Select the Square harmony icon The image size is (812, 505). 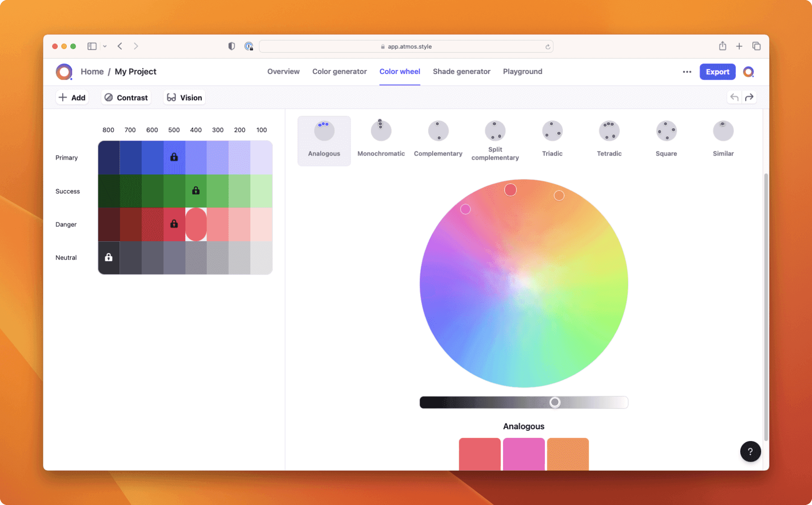click(x=666, y=131)
